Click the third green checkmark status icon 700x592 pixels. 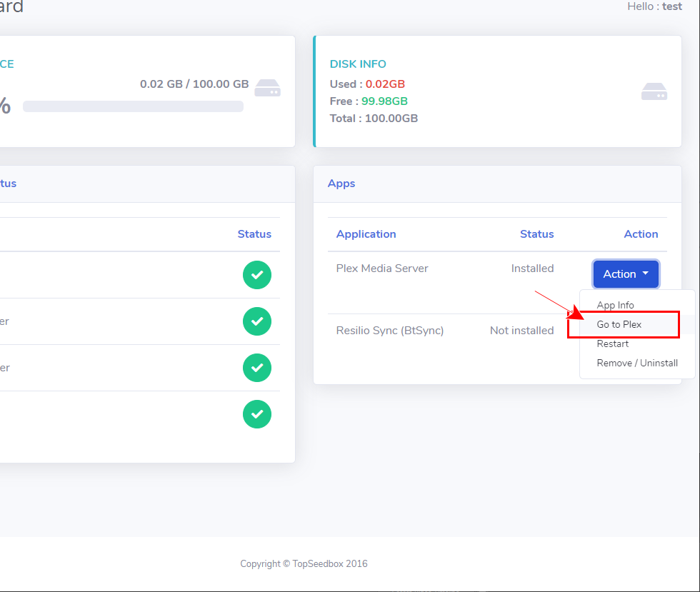tap(257, 368)
